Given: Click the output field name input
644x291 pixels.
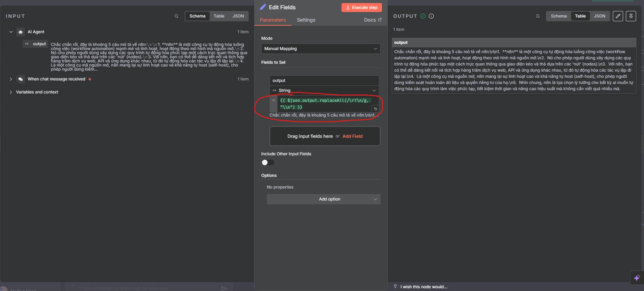Looking at the screenshot, I should point(324,81).
